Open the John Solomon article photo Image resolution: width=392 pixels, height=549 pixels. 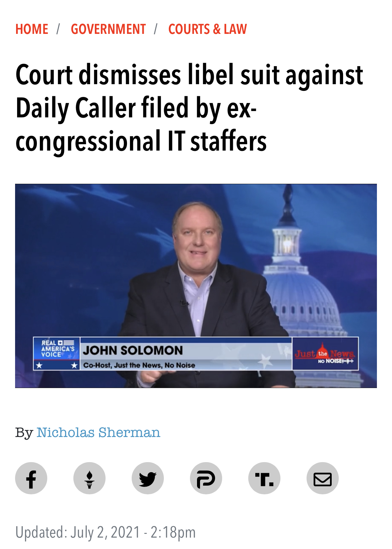coord(196,286)
